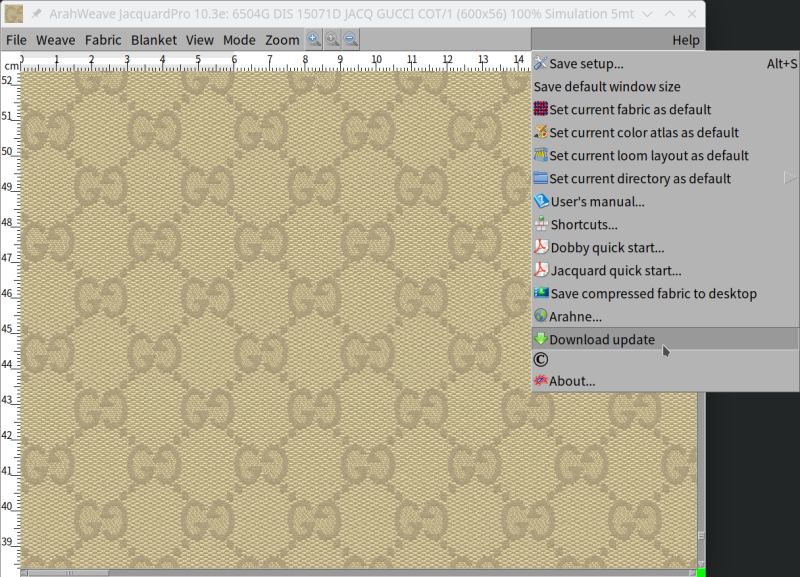Open the Mode menu
Viewport: 800px width, 577px height.
point(239,40)
